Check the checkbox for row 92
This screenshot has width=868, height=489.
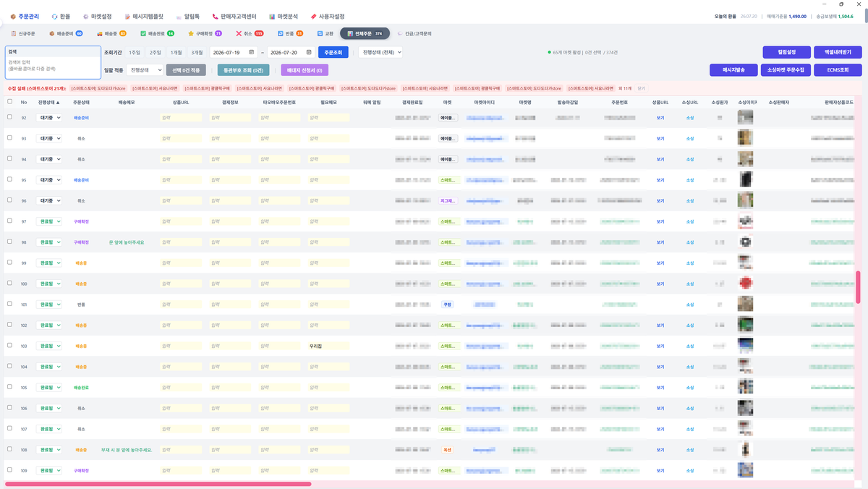(x=9, y=117)
